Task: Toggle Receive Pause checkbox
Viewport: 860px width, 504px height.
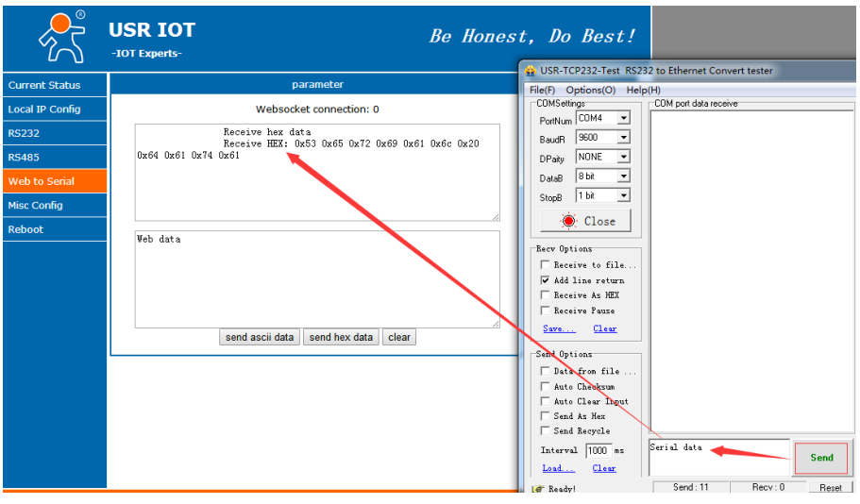Action: pyautogui.click(x=546, y=311)
